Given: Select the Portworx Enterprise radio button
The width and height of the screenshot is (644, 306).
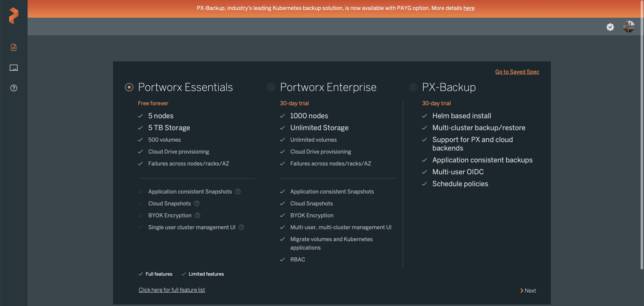Looking at the screenshot, I should (x=271, y=87).
